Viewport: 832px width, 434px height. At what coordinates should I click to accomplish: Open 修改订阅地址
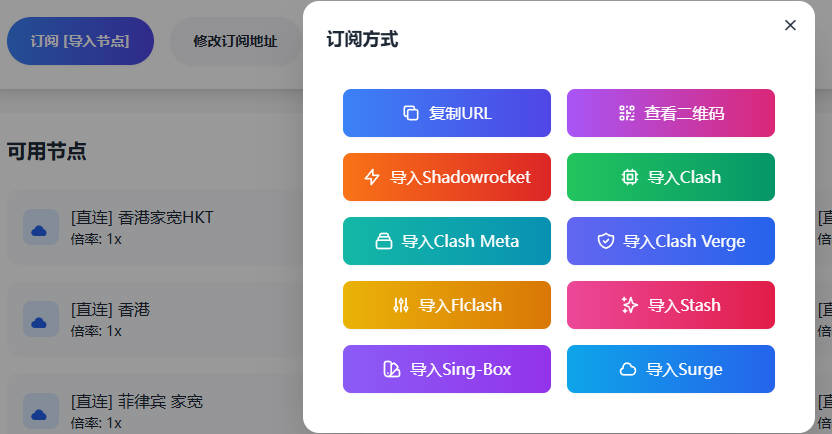(235, 41)
